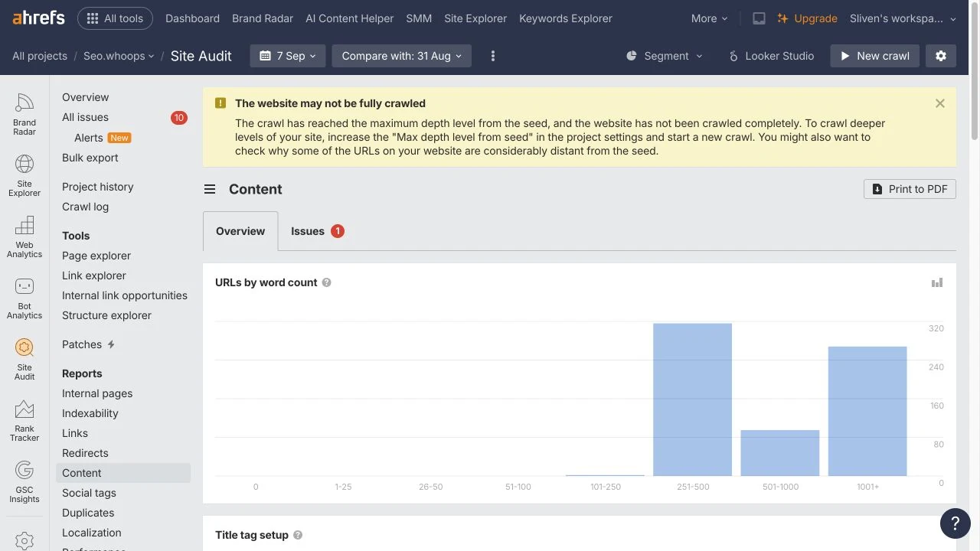The height and width of the screenshot is (551, 980).
Task: Click help icon next to Title tag setup
Action: [x=298, y=535]
